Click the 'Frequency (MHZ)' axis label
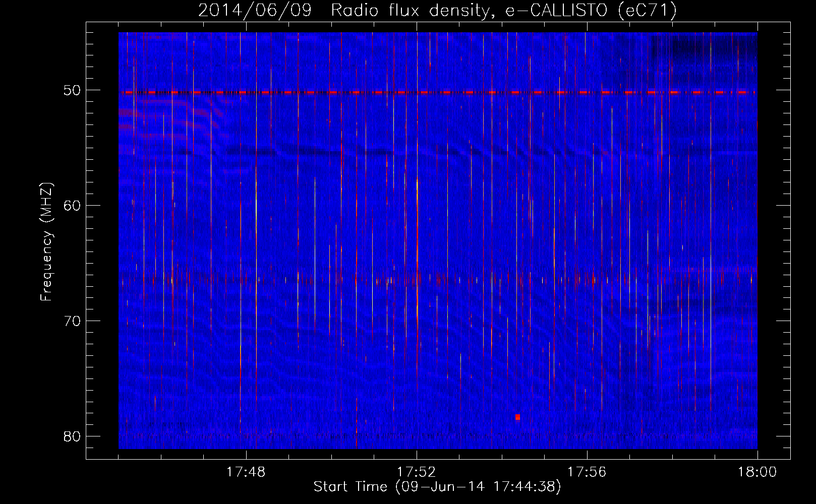The image size is (816, 504). point(46,242)
